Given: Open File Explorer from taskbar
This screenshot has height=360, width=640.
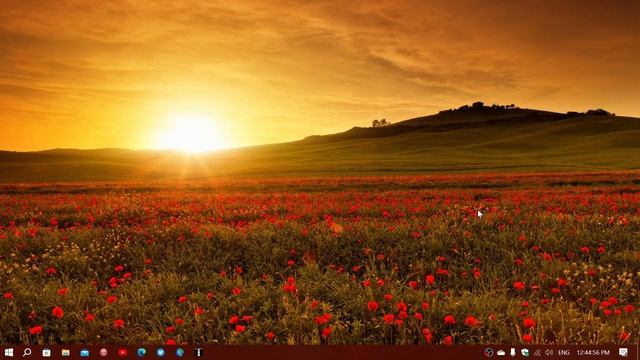Looking at the screenshot, I should pyautogui.click(x=65, y=352).
